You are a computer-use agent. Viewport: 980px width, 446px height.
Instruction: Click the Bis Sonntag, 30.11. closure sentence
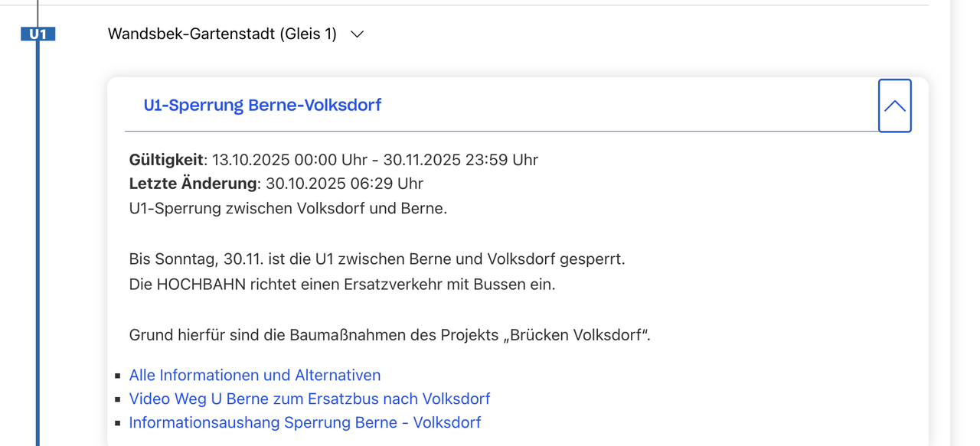(x=377, y=259)
